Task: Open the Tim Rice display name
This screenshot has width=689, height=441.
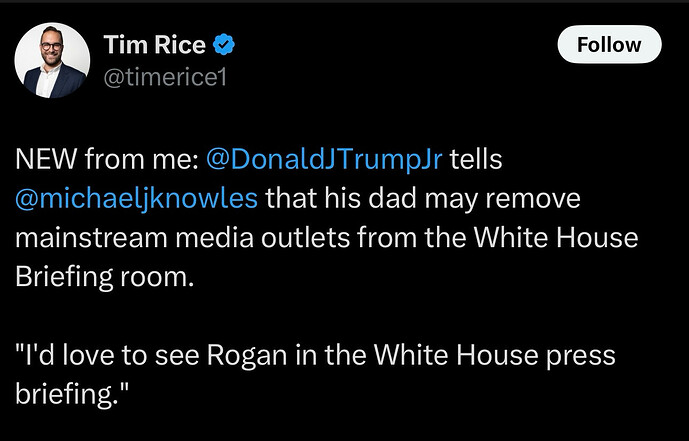Action: click(155, 44)
